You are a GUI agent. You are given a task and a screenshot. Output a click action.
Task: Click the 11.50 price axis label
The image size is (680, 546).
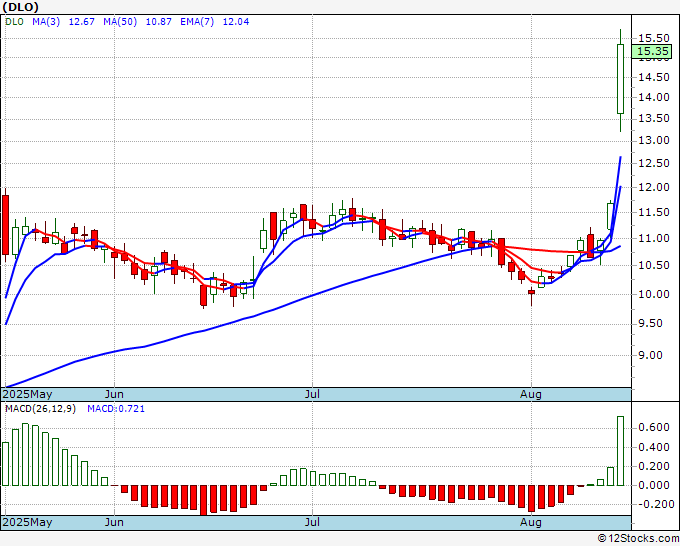pos(654,212)
